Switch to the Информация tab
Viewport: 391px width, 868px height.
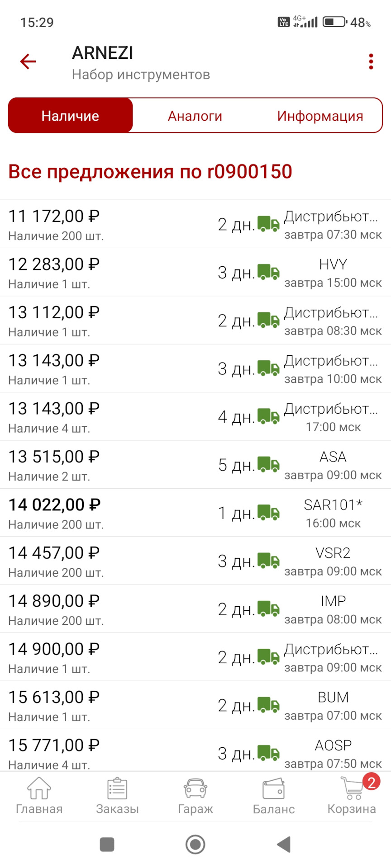[x=320, y=116]
